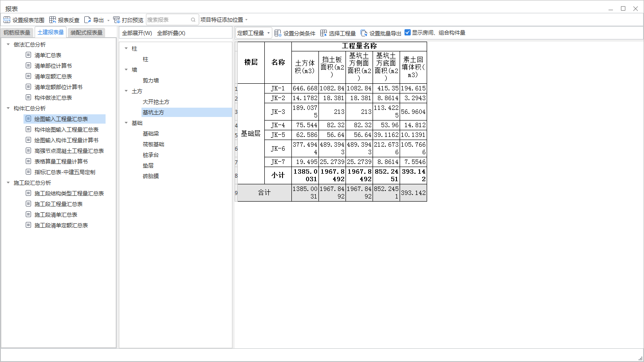
Task: Click the 设置报表范围 grid icon
Action: click(x=7, y=20)
